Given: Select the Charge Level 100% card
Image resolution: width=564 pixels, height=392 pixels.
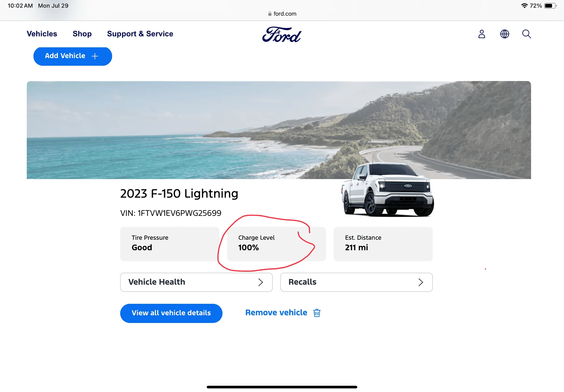Looking at the screenshot, I should pos(276,244).
